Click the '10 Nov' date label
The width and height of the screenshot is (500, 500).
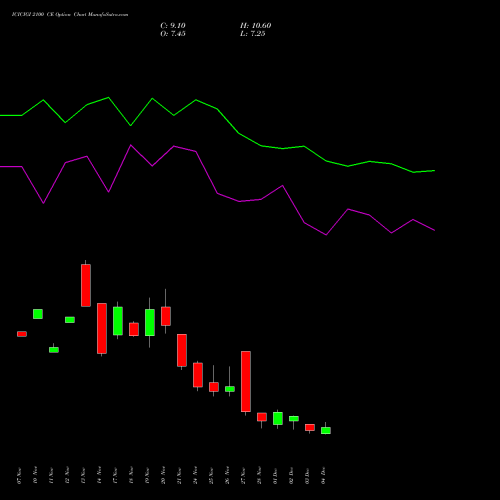coord(35,476)
